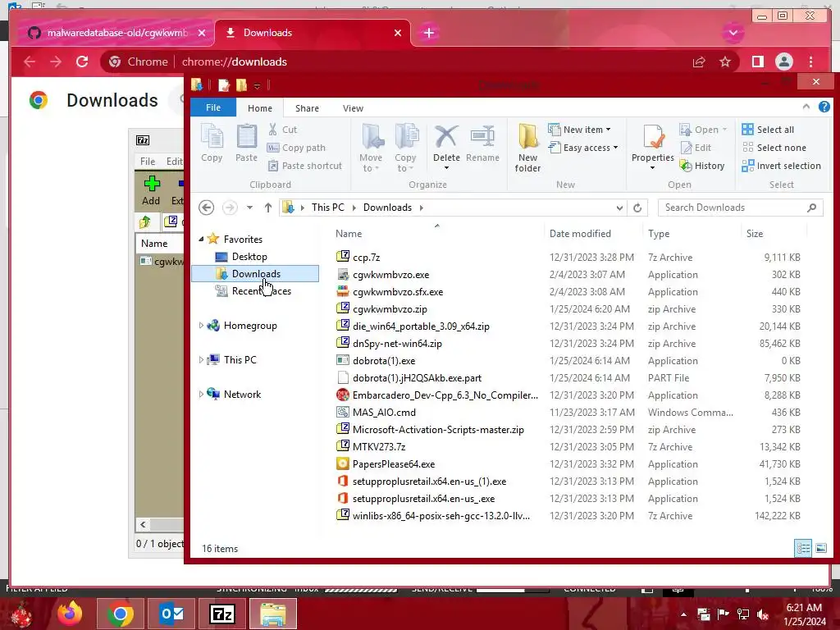Viewport: 840px width, 630px height.
Task: Click Invert selection
Action: pos(782,166)
